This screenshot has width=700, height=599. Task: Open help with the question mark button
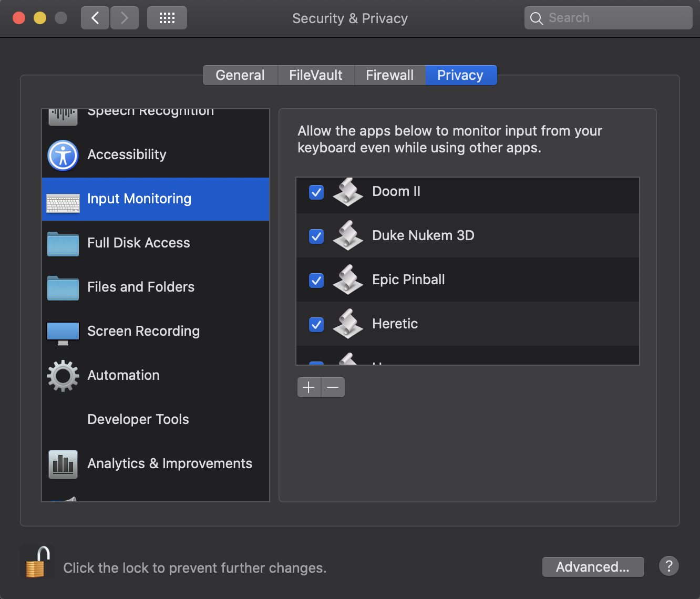[x=669, y=566]
